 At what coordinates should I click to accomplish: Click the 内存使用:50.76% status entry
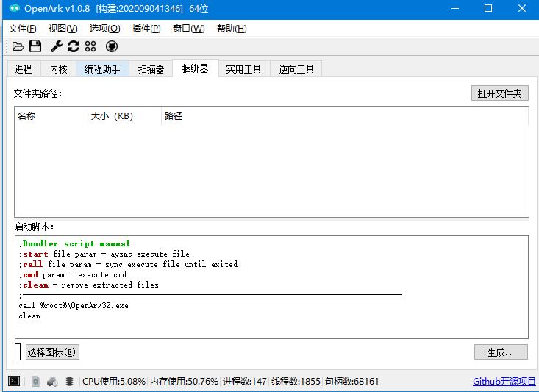tap(185, 382)
